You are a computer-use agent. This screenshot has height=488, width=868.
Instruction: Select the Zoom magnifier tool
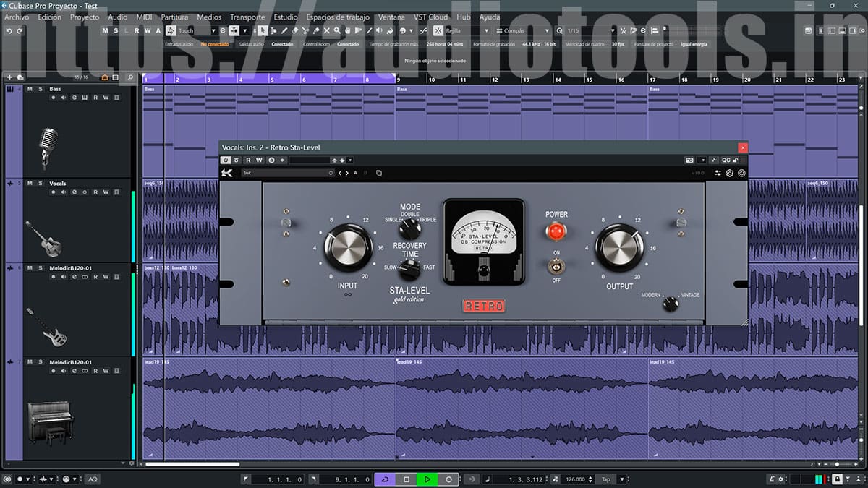click(x=336, y=31)
